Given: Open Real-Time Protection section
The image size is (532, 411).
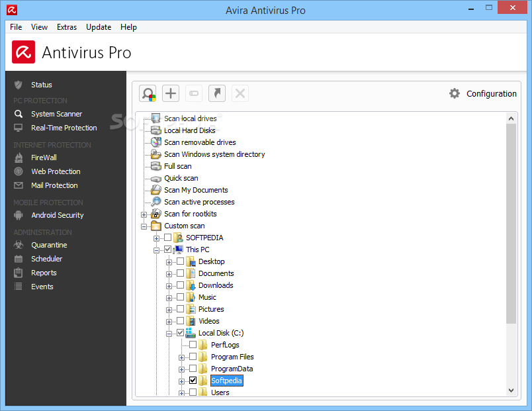Looking at the screenshot, I should tap(64, 128).
